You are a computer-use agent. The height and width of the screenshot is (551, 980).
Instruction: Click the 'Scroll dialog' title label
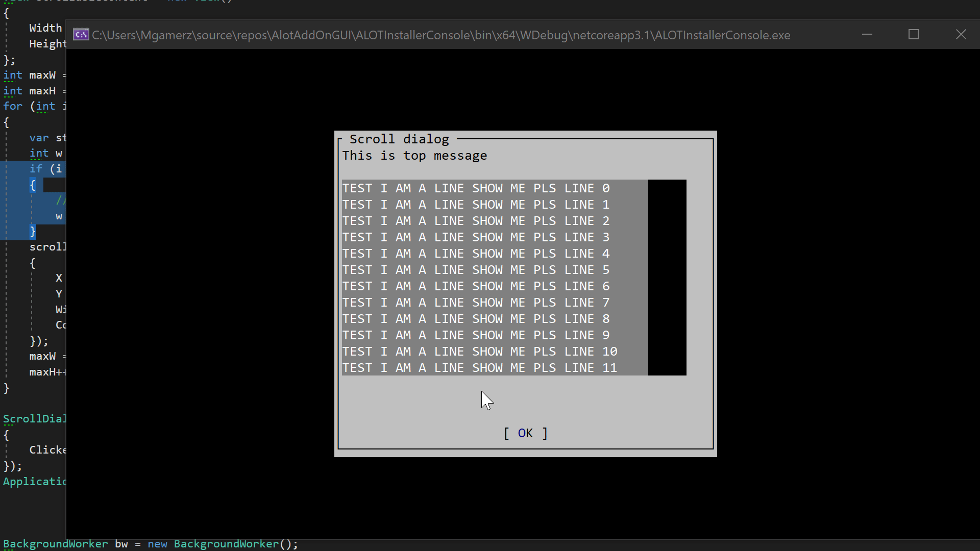[399, 139]
